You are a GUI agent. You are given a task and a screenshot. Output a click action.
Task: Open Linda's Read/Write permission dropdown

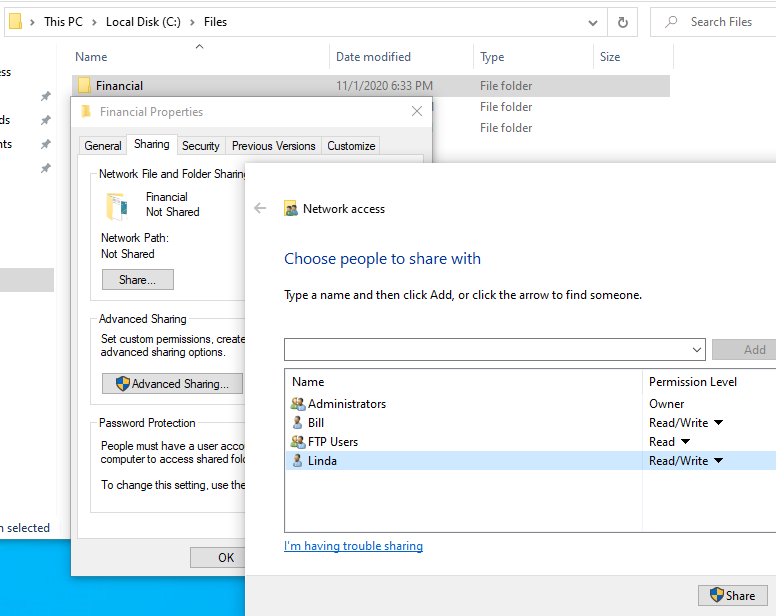(x=718, y=461)
